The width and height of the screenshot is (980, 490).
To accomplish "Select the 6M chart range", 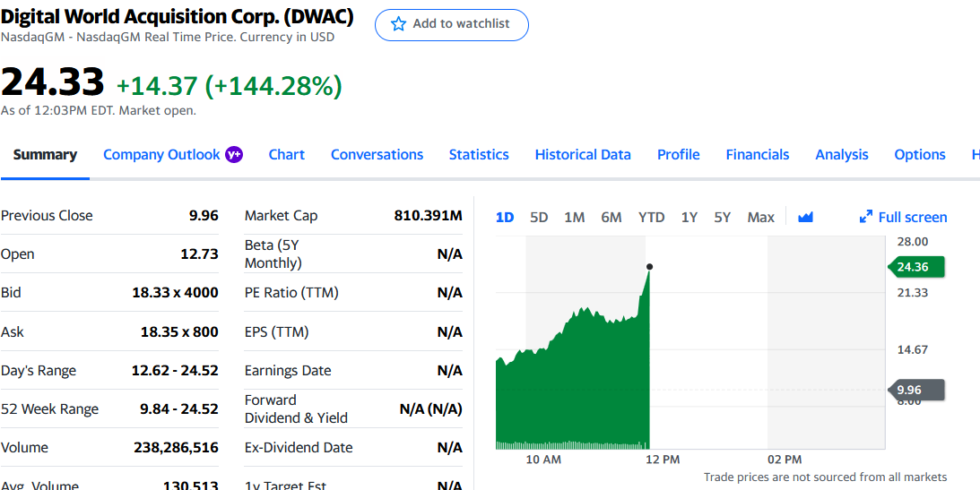I will tap(611, 217).
